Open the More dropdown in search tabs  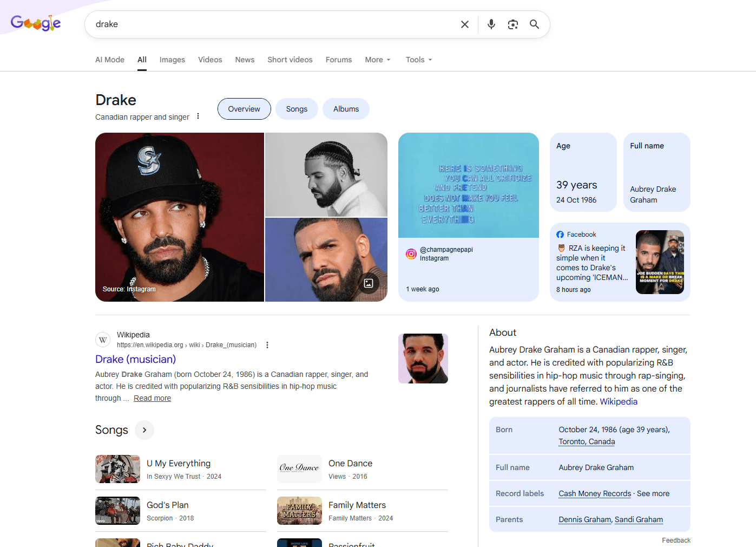tap(378, 60)
